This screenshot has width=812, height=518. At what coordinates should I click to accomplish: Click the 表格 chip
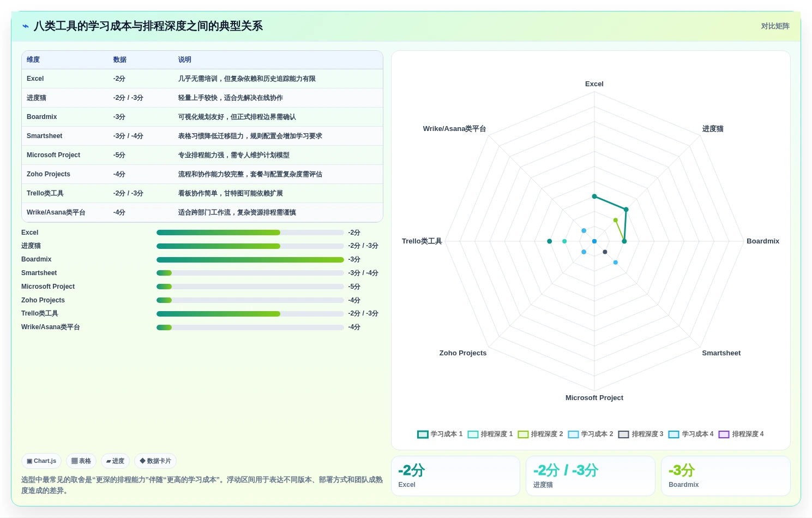pos(81,461)
